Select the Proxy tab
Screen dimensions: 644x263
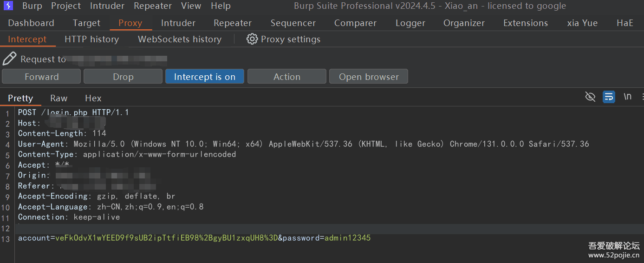pyautogui.click(x=130, y=23)
